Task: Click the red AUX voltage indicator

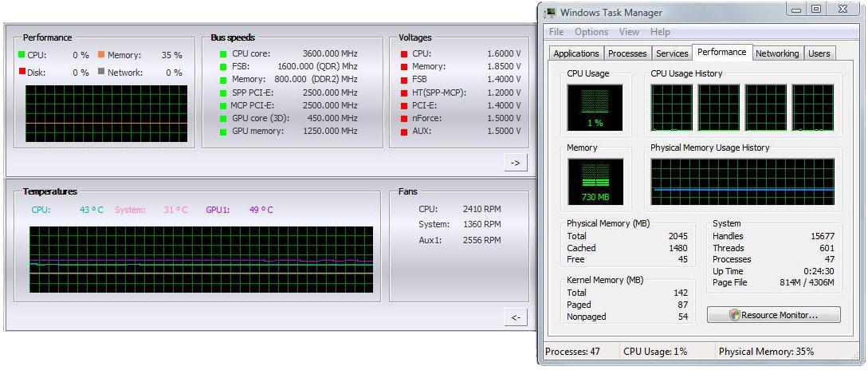Action: 403,132
